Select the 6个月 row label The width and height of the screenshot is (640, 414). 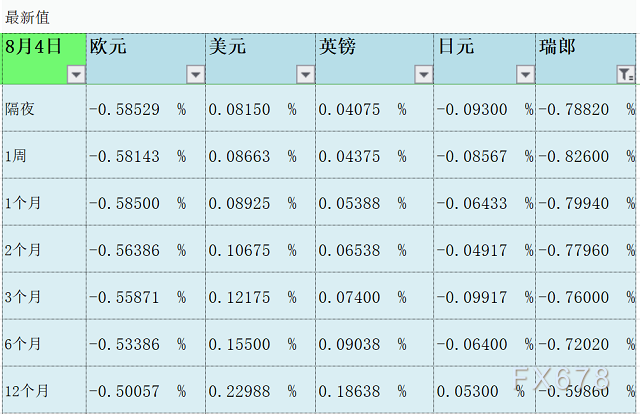click(44, 343)
